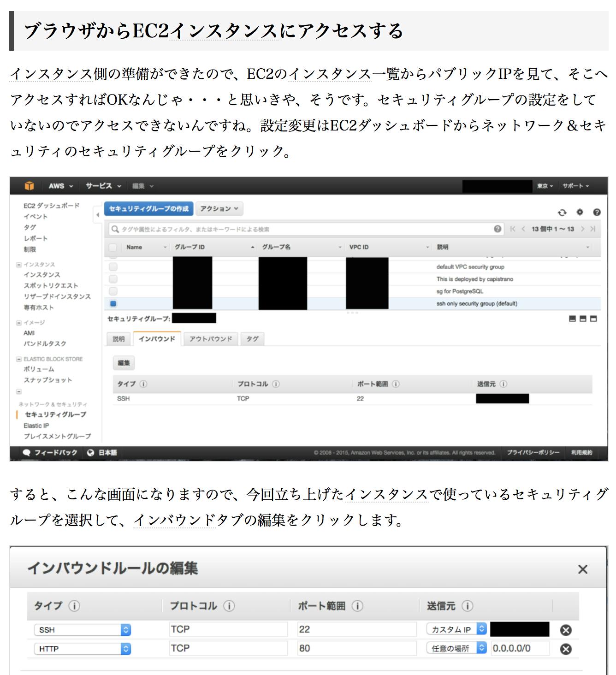The height and width of the screenshot is (675, 616).
Task: Click the middle panel layout icon
Action: [x=583, y=319]
